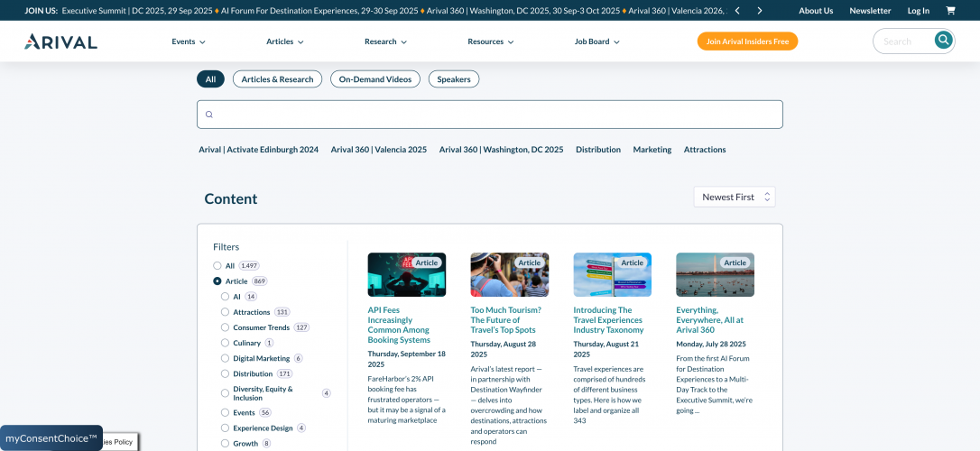The width and height of the screenshot is (980, 451).
Task: Open API Fees article thumbnail
Action: click(x=407, y=274)
